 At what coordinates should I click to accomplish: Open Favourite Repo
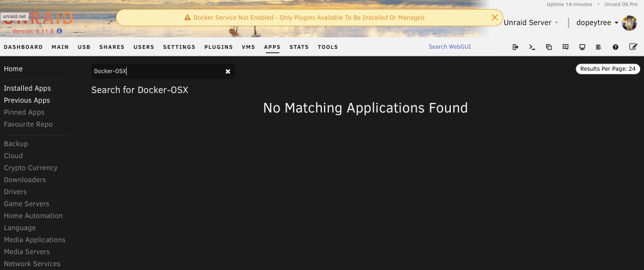[x=28, y=124]
